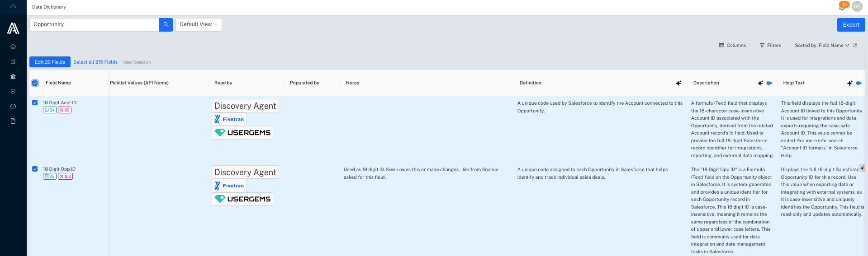Click the sparkle icon on 18 Digit Opp ID Help Text
This screenshot has height=256, width=868.
[862, 168]
